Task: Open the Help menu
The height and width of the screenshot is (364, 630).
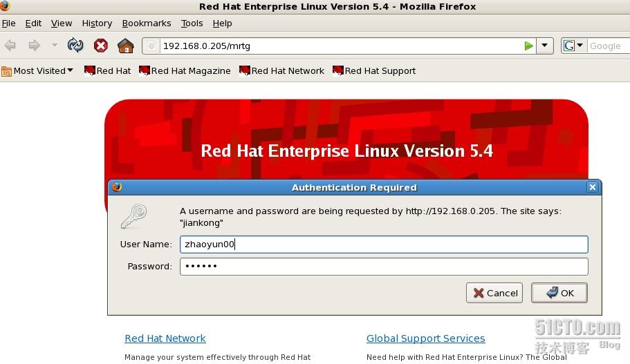Action: point(222,23)
